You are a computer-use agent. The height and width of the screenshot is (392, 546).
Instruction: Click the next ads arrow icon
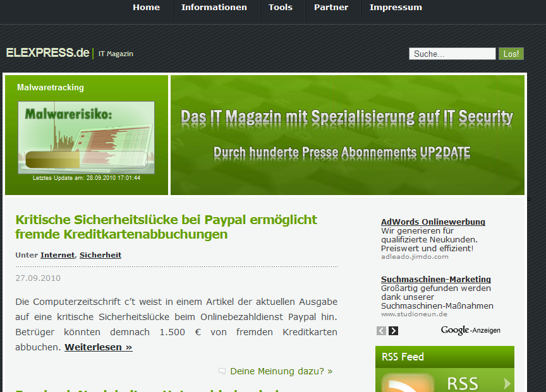point(393,331)
